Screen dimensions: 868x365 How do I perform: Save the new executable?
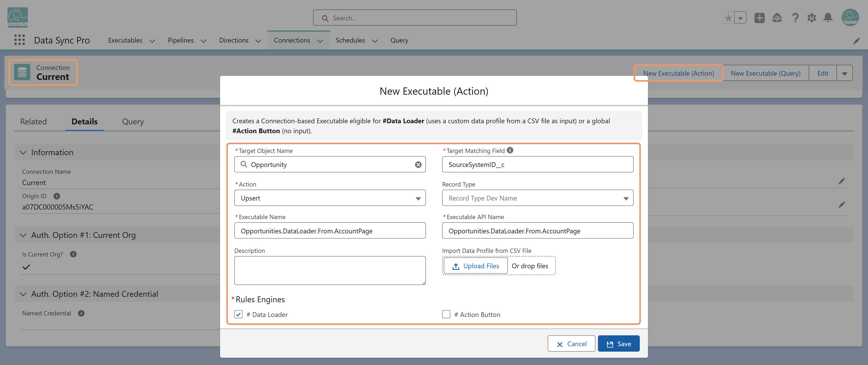618,344
